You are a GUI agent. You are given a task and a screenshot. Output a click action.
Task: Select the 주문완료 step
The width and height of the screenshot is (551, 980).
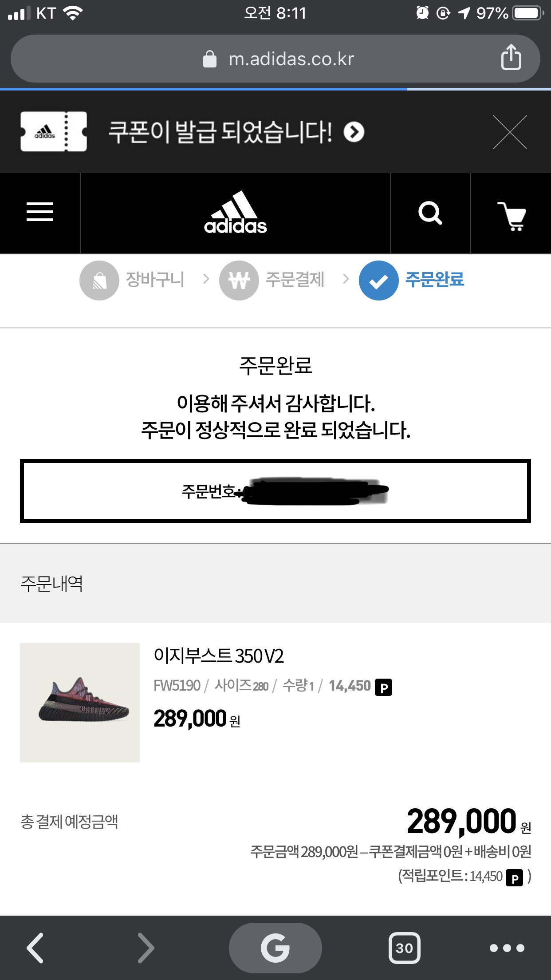tap(412, 280)
